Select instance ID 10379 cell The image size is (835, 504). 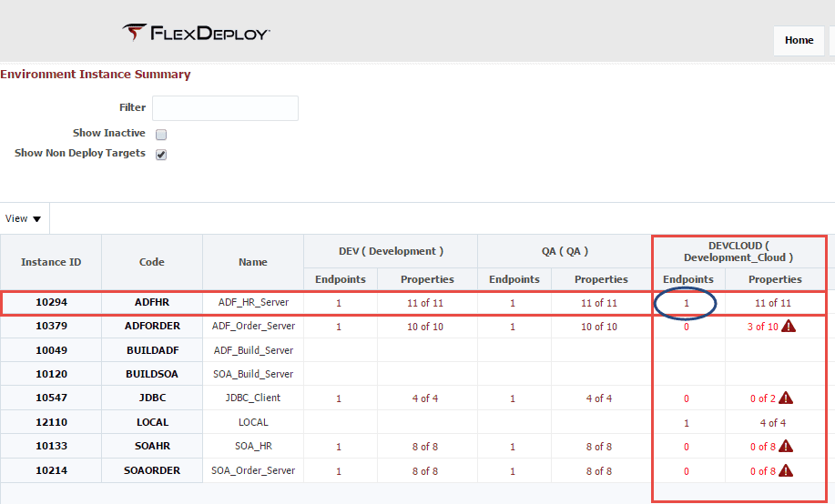tap(51, 327)
